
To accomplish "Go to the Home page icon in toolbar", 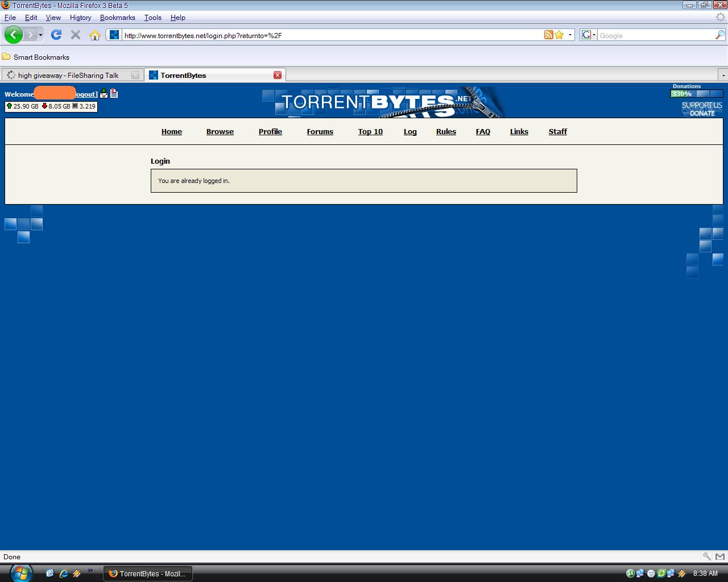I will tap(95, 35).
